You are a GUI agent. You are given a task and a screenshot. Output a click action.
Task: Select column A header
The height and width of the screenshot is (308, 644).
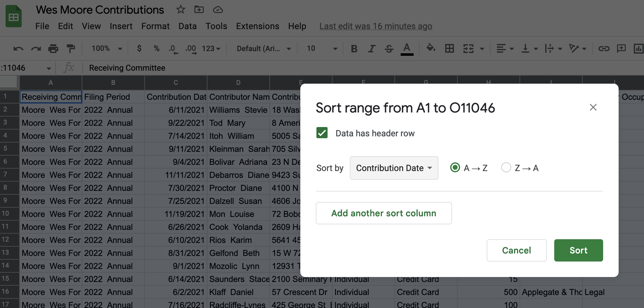click(51, 83)
